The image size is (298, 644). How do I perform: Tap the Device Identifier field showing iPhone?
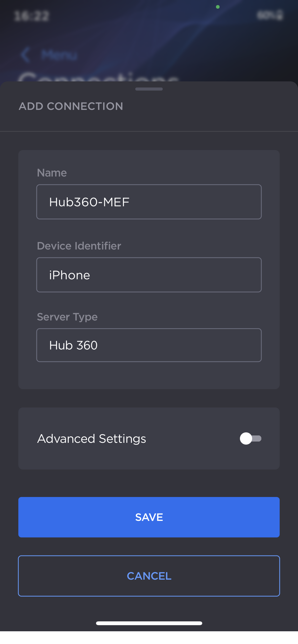[x=149, y=275]
